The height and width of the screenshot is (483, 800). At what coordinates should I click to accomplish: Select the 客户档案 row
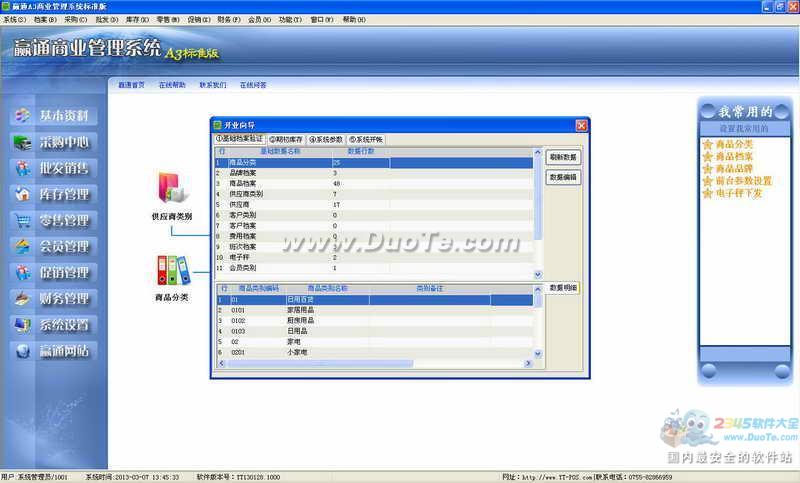coord(374,226)
